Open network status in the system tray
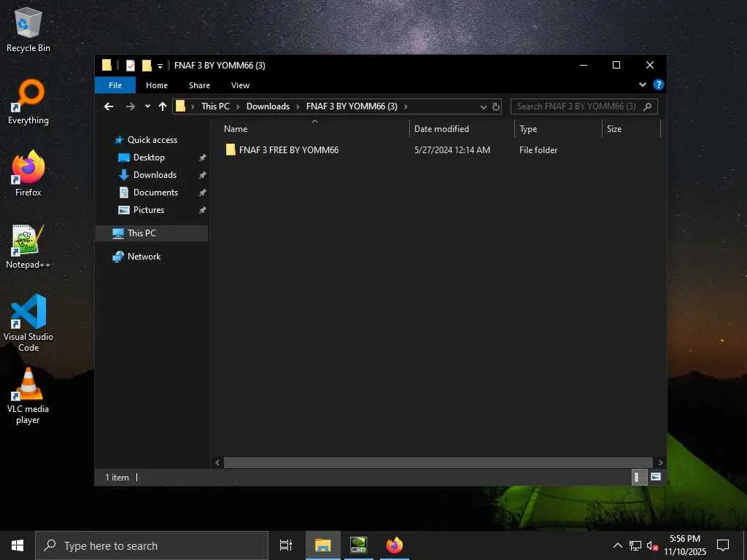The height and width of the screenshot is (560, 747). click(635, 545)
